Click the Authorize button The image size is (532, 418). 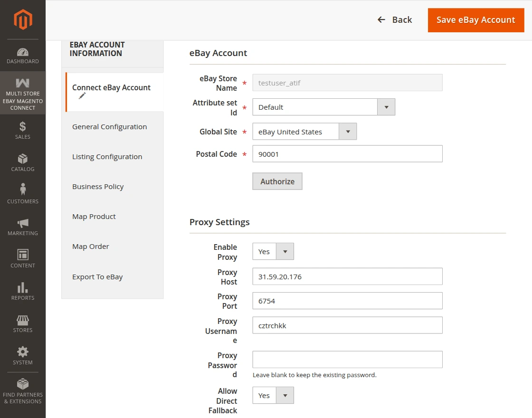tap(277, 181)
